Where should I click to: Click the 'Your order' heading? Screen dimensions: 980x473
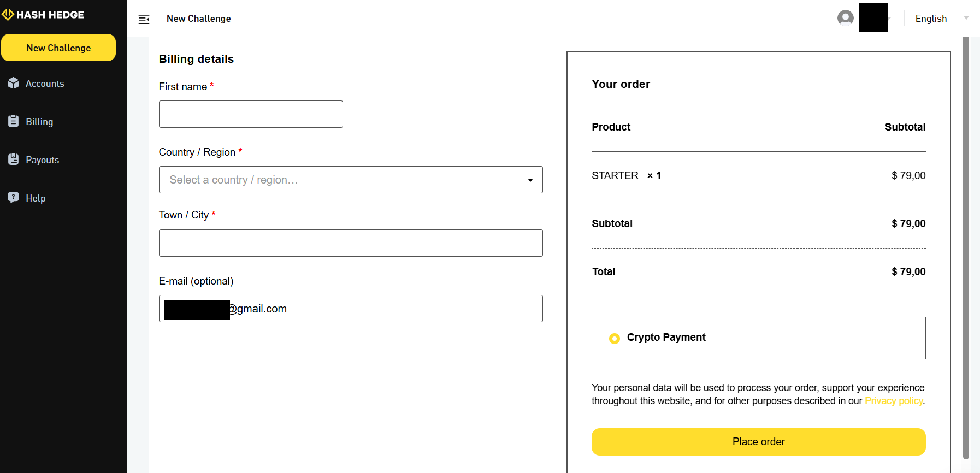621,84
